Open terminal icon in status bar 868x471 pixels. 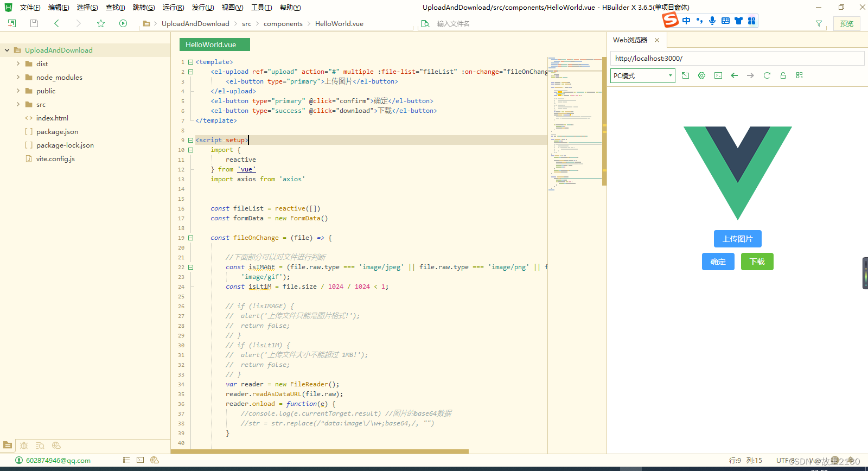coord(141,460)
